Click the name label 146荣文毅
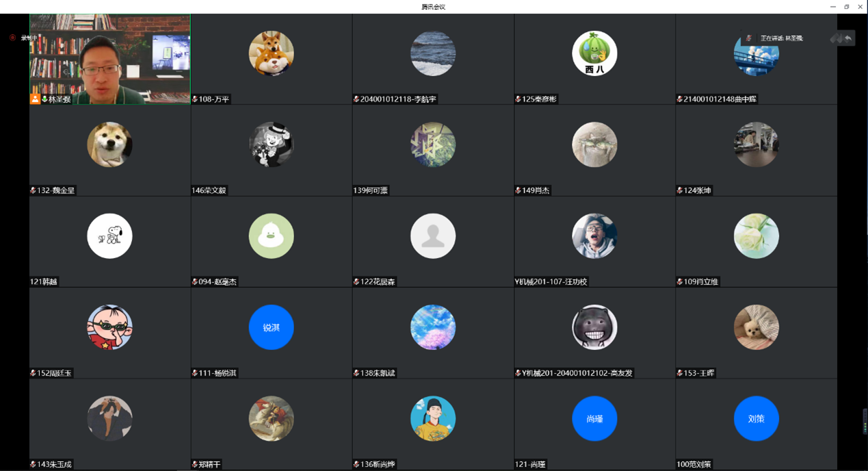The height and width of the screenshot is (471, 868). (209, 190)
